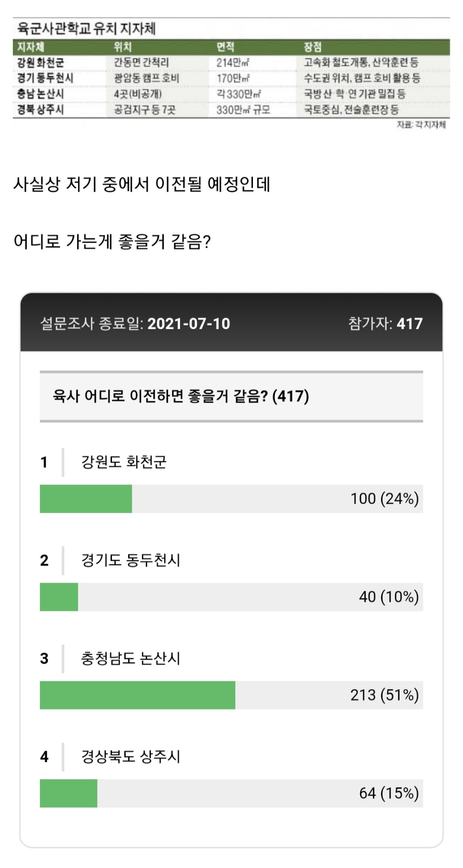Click the 충남 논산시 row in the table
This screenshot has width=463, height=868.
pyautogui.click(x=231, y=94)
